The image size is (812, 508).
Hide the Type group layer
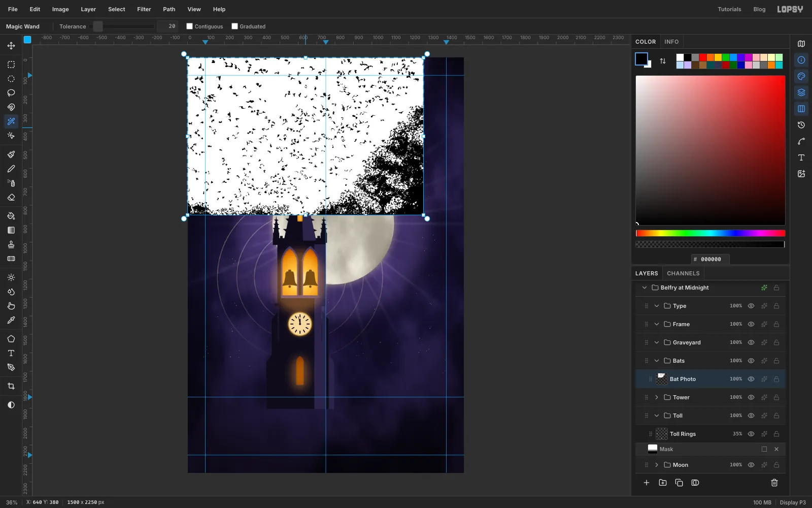(751, 306)
